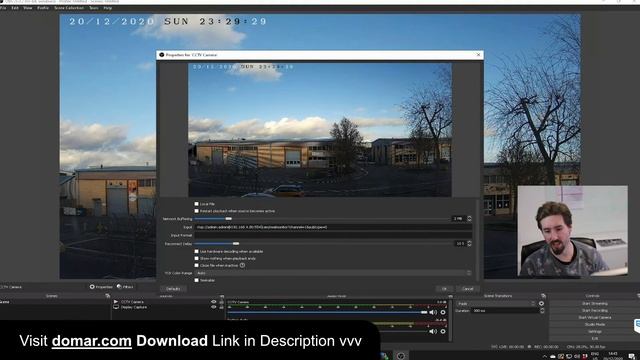
Task: Cancel the CCTV Camera properties dialog
Action: click(x=468, y=289)
